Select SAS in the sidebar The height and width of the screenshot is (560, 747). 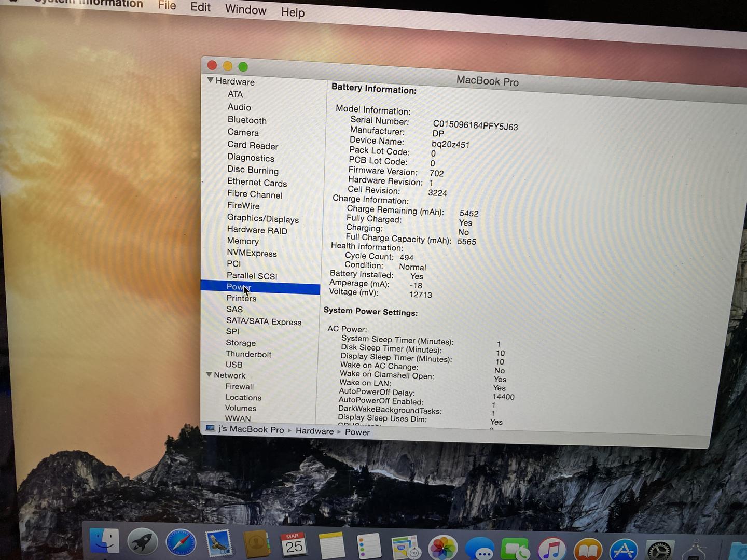pyautogui.click(x=234, y=309)
